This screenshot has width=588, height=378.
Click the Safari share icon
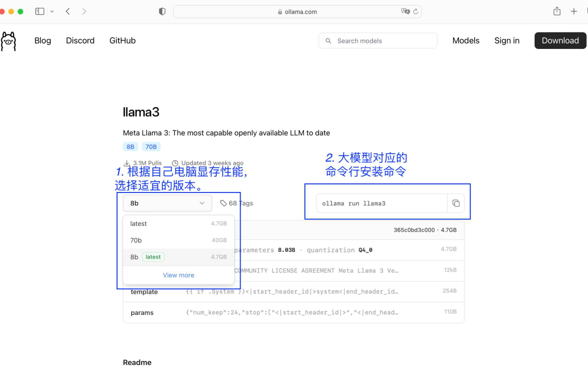(x=557, y=11)
